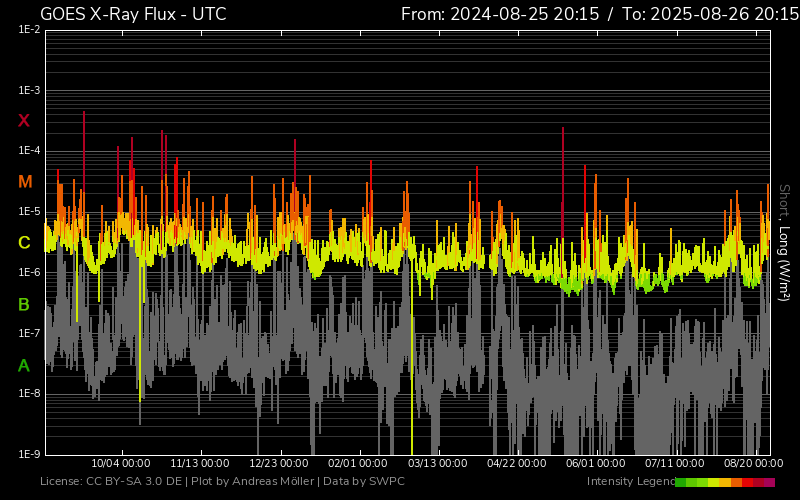Click the green A flare class label
The width and height of the screenshot is (800, 500).
[24, 365]
